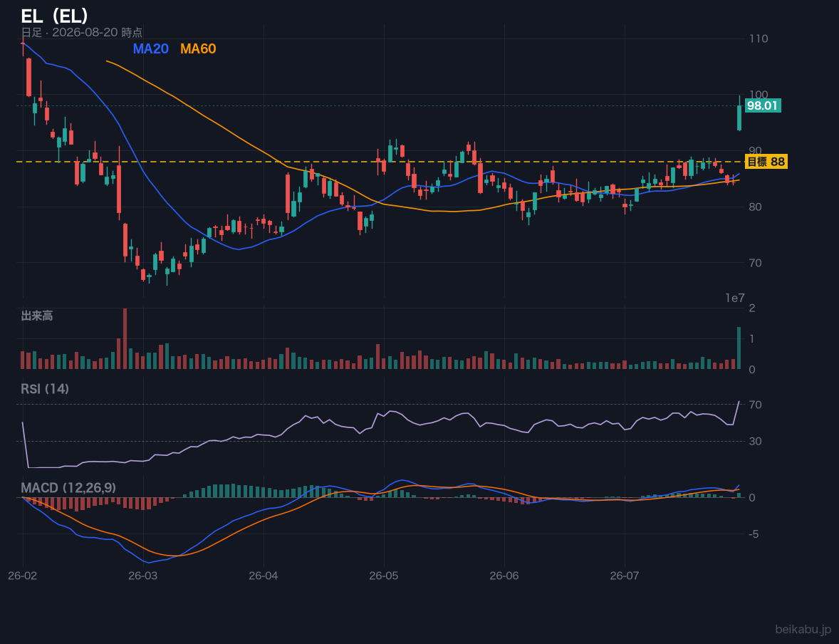Click the date subtitle 日足 · 2026-08-20 時点
This screenshot has width=839, height=644.
(x=81, y=32)
